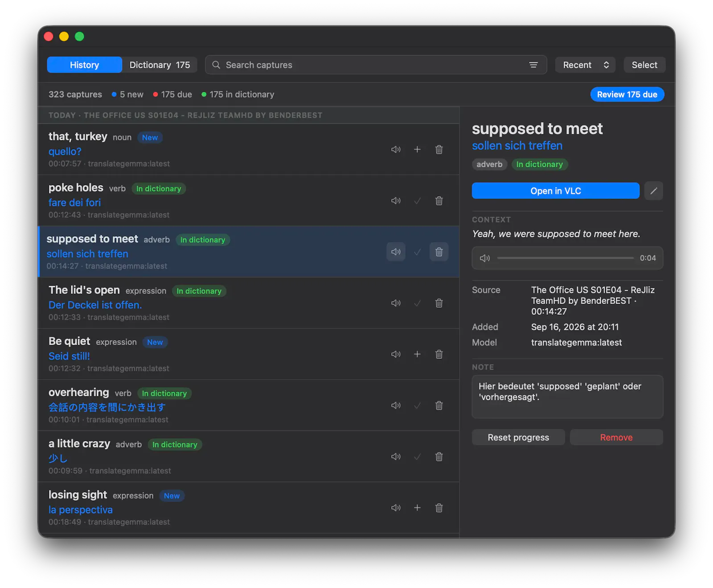Toggle the 'supposed to meet' dictionary checkmark
Screen dimensions: 713x588
[x=417, y=252]
